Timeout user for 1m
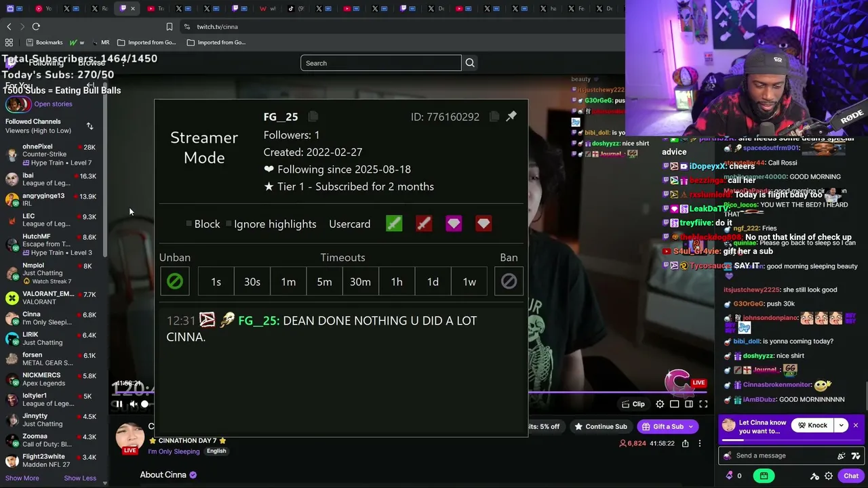 pos(288,281)
